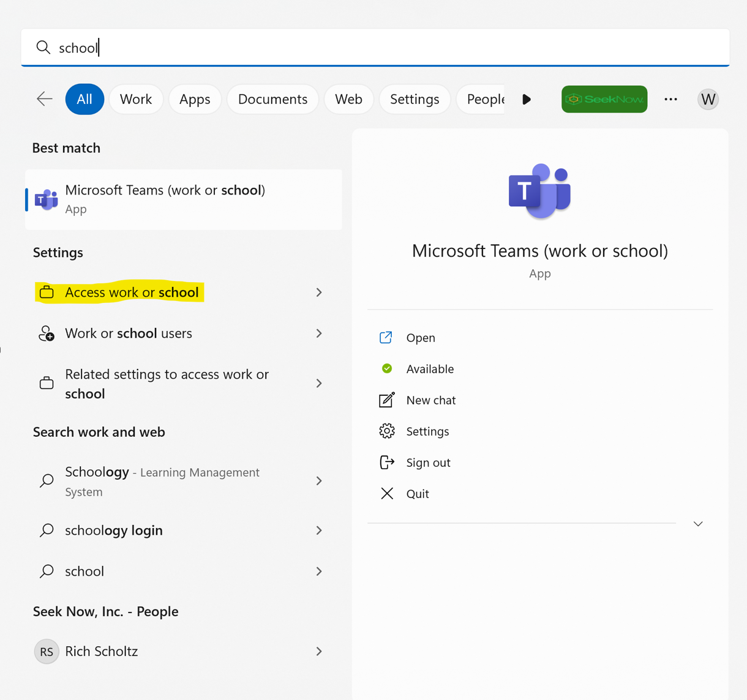The width and height of the screenshot is (747, 700).
Task: Click the search magnifier icon in search box
Action: pyautogui.click(x=43, y=47)
